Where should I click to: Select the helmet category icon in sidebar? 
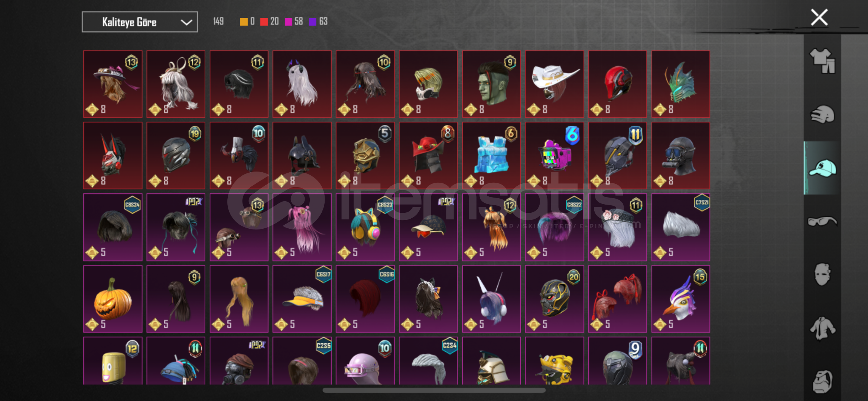(822, 114)
